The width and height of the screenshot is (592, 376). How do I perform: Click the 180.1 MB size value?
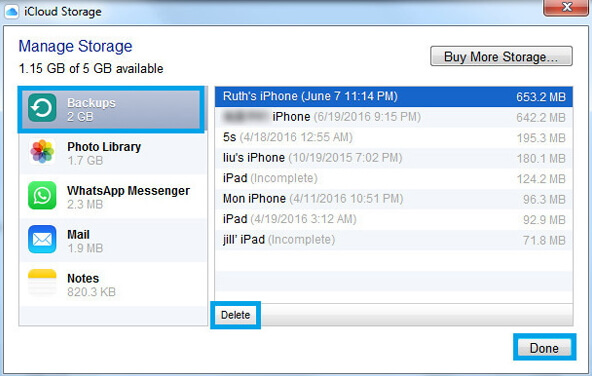pos(541,158)
